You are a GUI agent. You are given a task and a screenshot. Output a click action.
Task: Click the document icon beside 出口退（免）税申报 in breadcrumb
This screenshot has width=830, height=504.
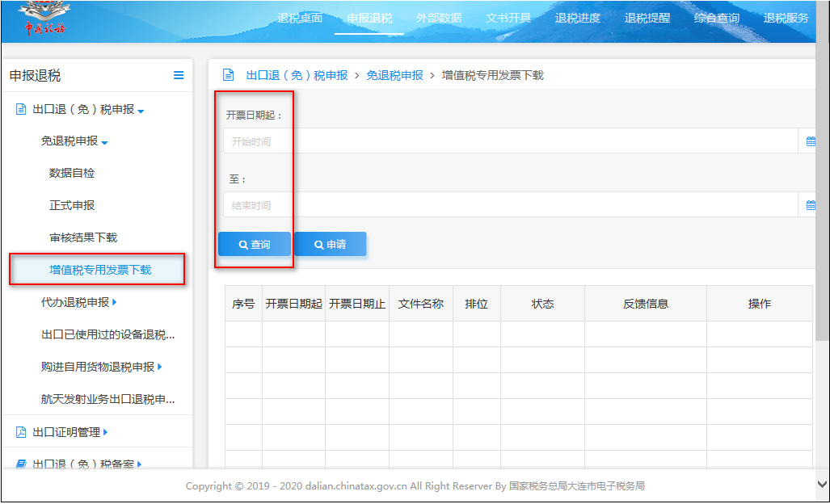[229, 75]
